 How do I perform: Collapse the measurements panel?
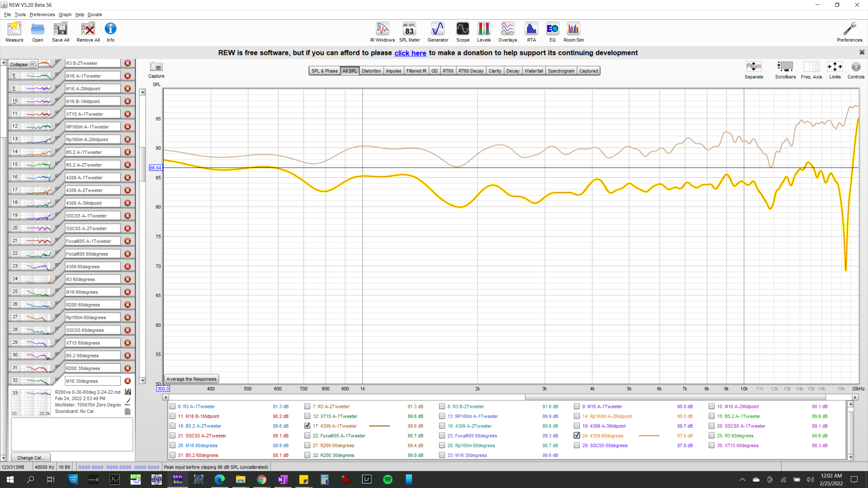[23, 64]
